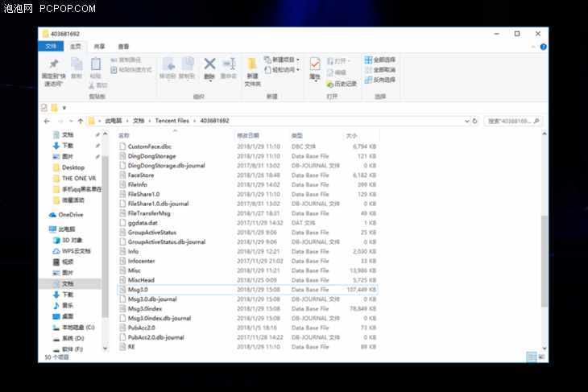Screen dimensions: 588x392
Task: Select the Msg3.0index.db-journal file
Action: click(159, 319)
